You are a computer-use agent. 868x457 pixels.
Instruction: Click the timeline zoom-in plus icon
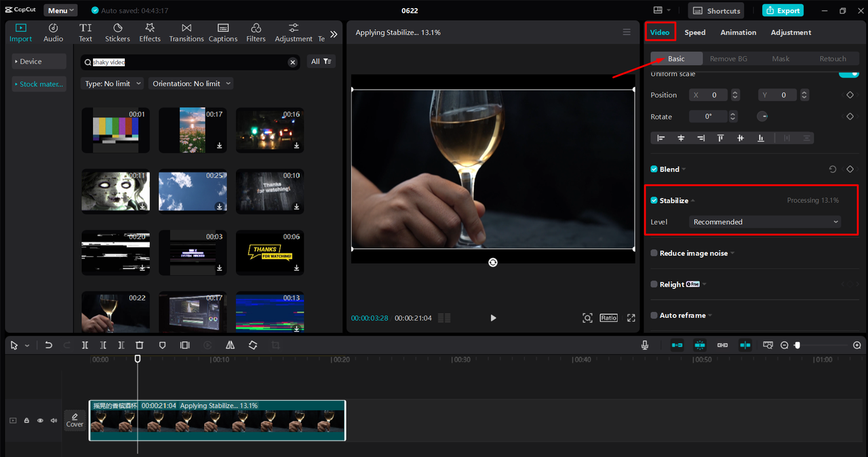click(857, 345)
